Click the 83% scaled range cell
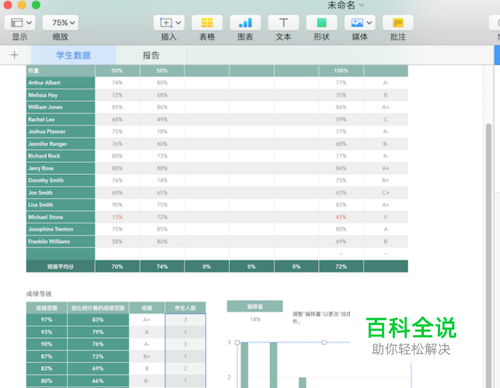500x388 pixels. (98, 320)
